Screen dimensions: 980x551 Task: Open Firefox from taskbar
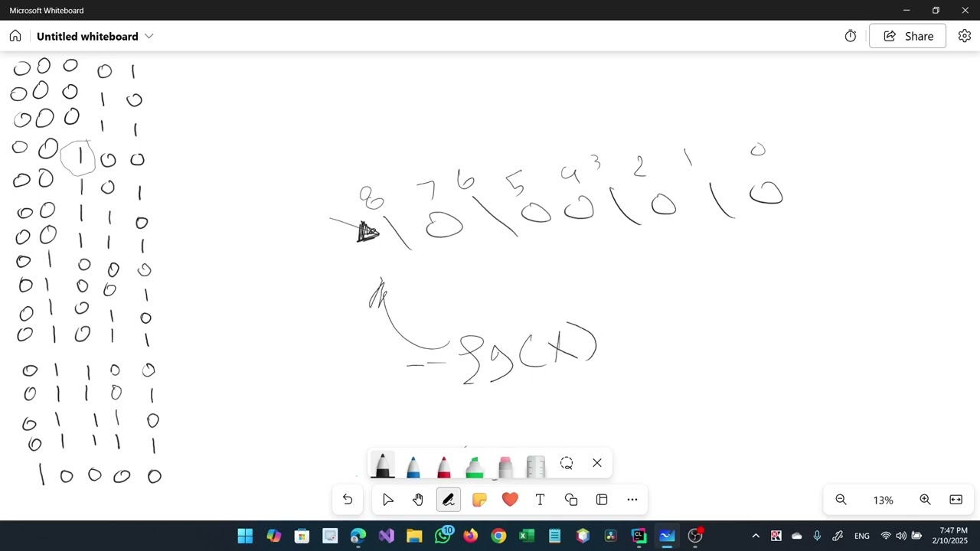click(x=470, y=536)
